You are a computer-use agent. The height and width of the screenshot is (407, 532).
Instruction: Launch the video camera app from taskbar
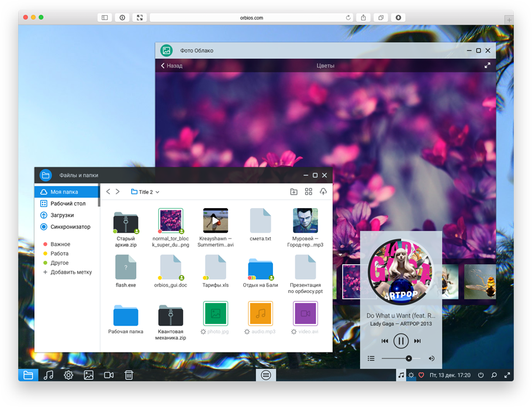point(109,375)
